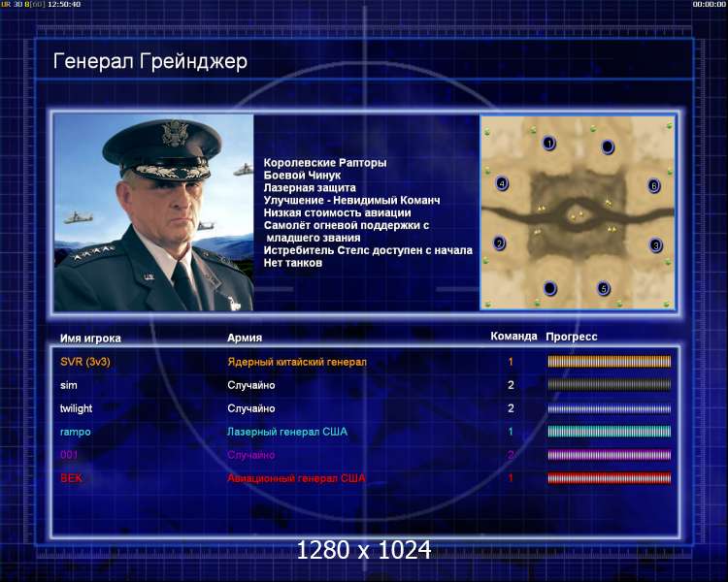Click team number 1 in BEK row
This screenshot has width=728, height=582.
point(511,478)
